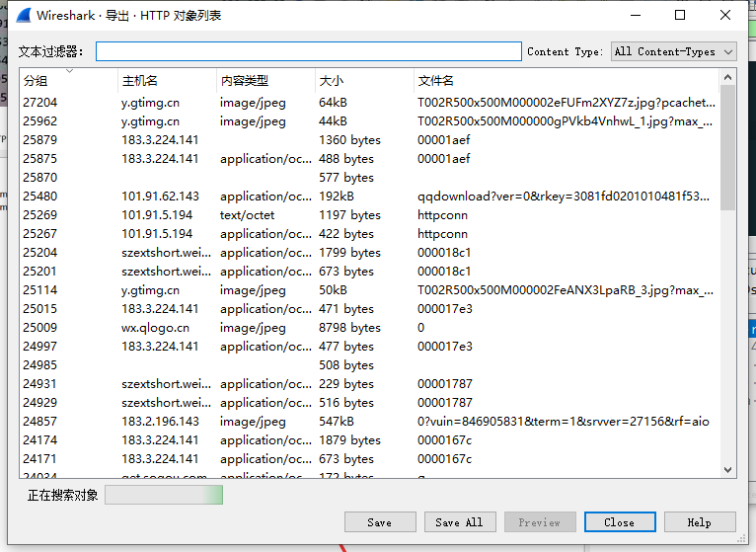Select packet 25114 50kB jpeg row
Screen dimensions: 756x552
tap(369, 290)
